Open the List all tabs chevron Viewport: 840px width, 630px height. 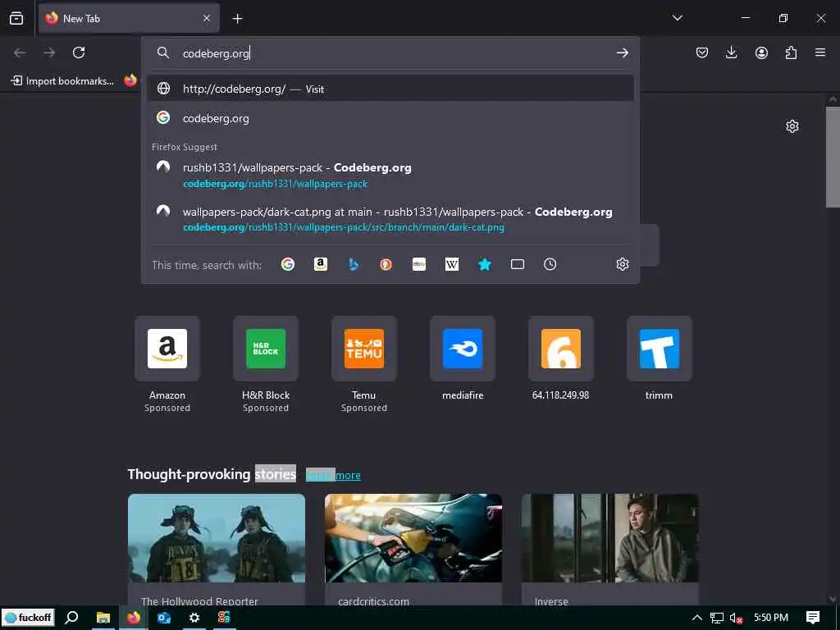tap(677, 18)
